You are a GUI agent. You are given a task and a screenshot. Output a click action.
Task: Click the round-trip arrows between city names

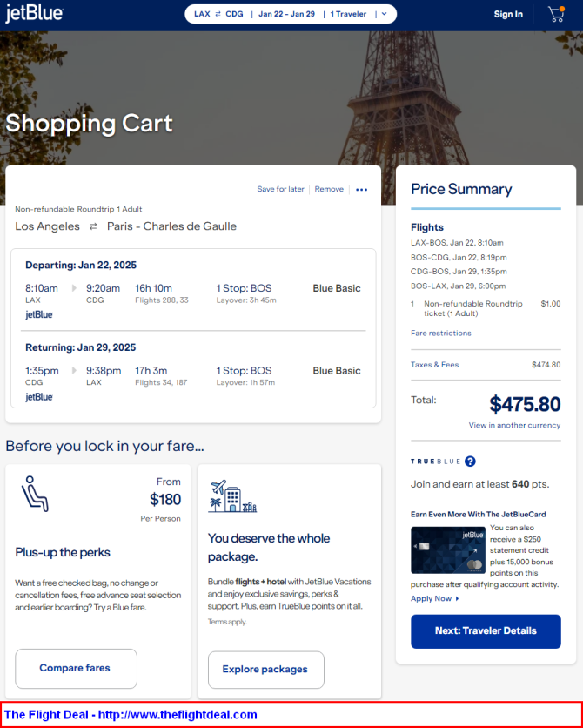pyautogui.click(x=93, y=226)
